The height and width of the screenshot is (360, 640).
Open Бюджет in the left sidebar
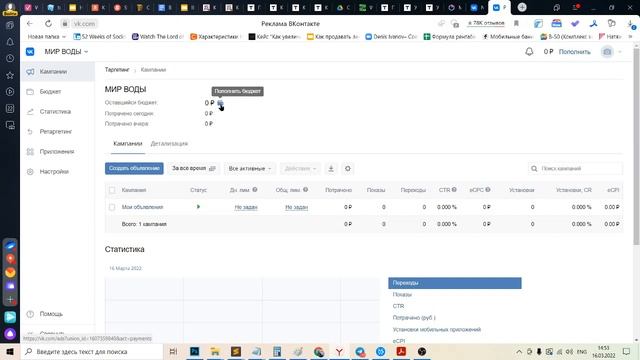pyautogui.click(x=57, y=91)
